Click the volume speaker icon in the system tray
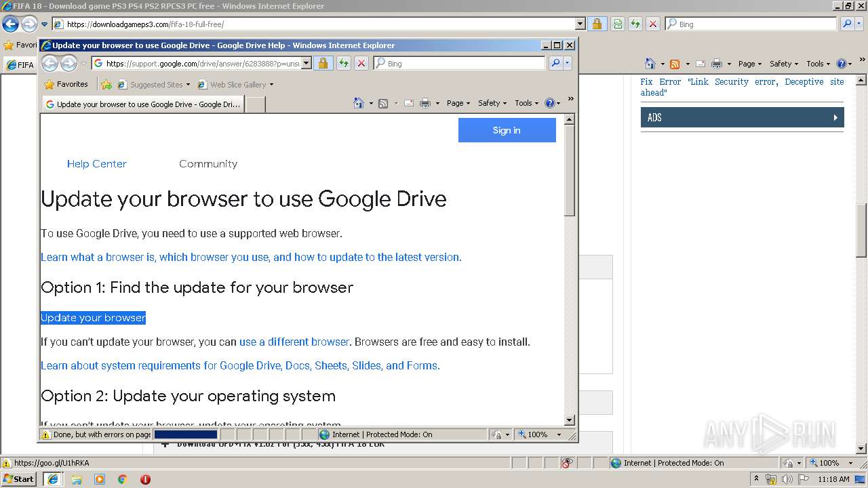868x488 pixels. click(787, 479)
